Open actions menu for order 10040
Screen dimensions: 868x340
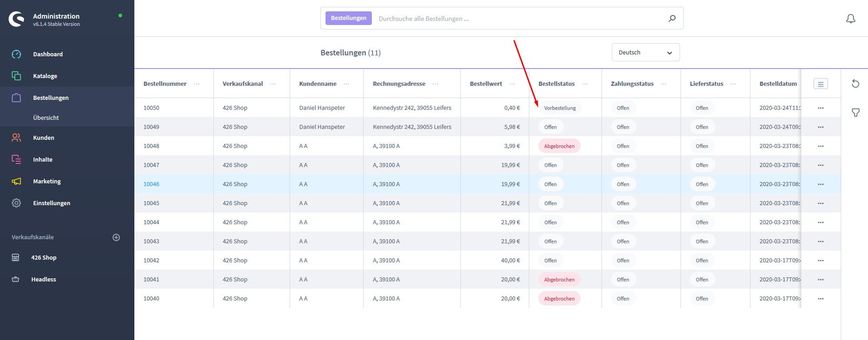click(x=820, y=299)
